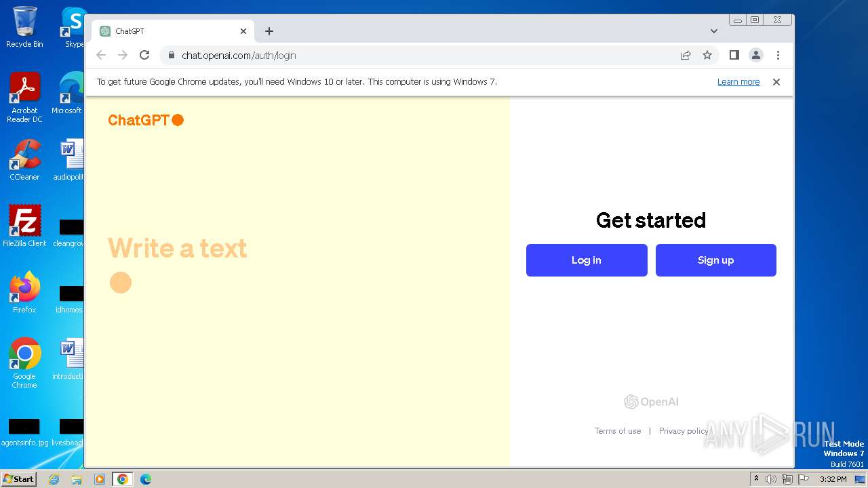
Task: Click the "Write a text" animated heading
Action: (178, 248)
